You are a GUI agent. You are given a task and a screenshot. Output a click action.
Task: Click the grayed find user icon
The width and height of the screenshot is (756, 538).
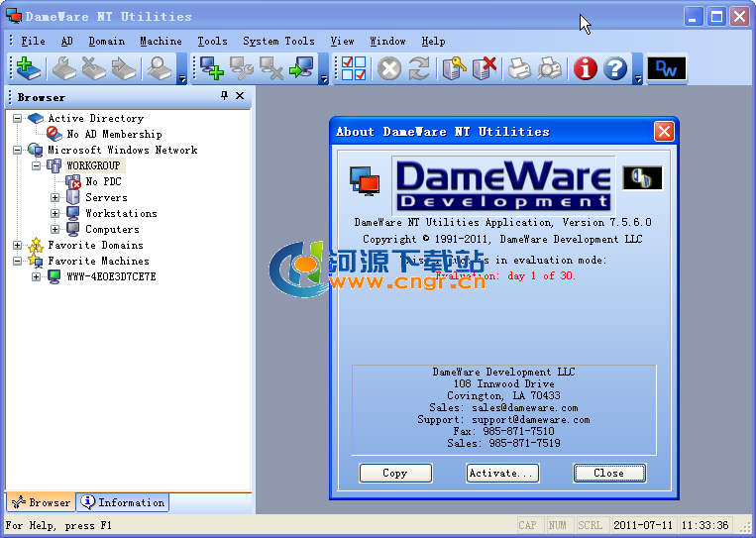(x=160, y=68)
